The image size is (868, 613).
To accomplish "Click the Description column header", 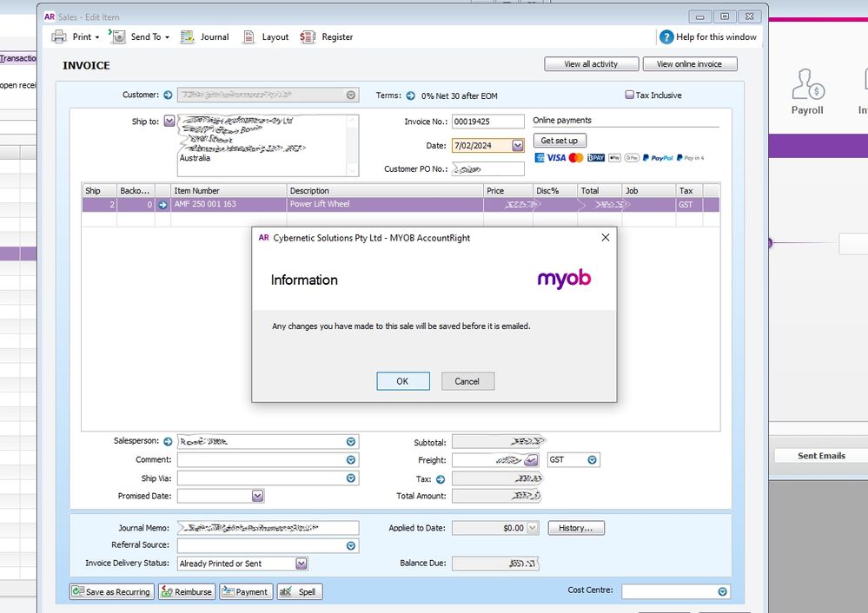I will coord(384,190).
